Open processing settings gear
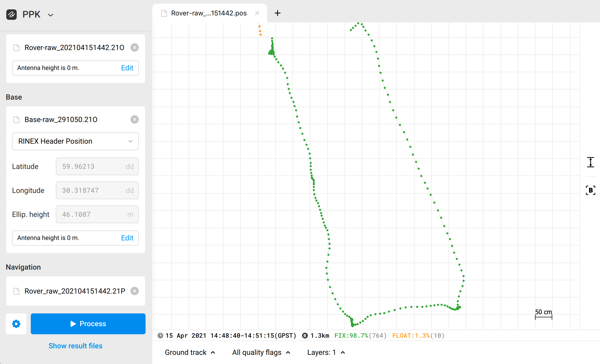This screenshot has width=600, height=364. [16, 324]
